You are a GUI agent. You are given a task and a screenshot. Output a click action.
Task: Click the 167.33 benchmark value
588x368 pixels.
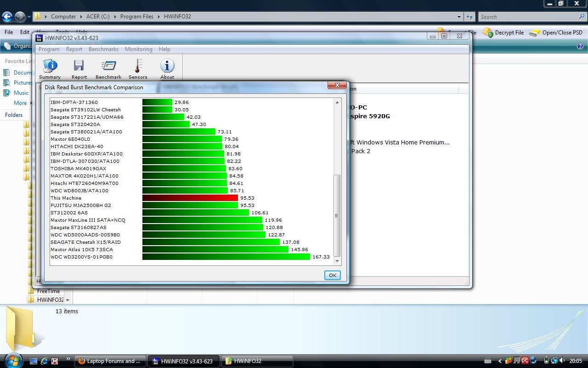(321, 257)
